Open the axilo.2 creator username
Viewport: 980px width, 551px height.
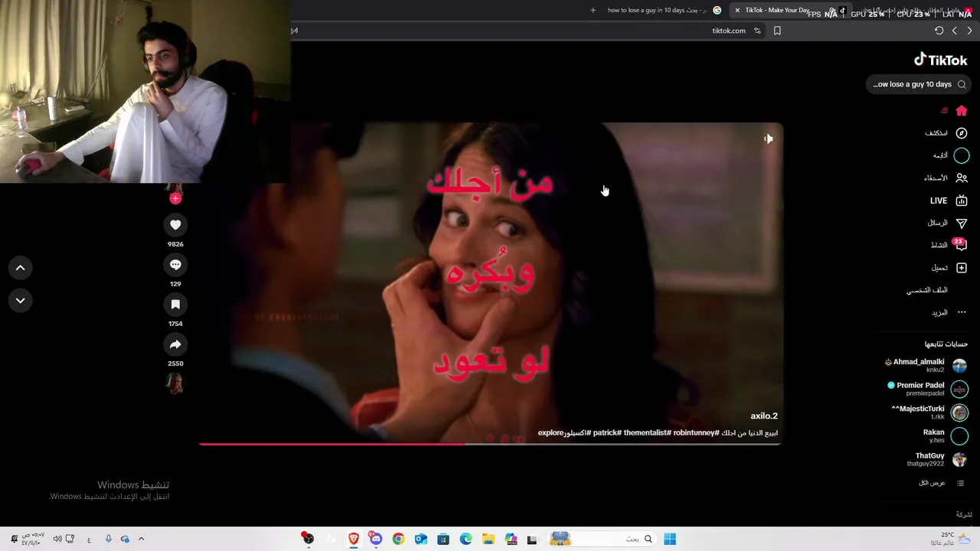point(763,416)
